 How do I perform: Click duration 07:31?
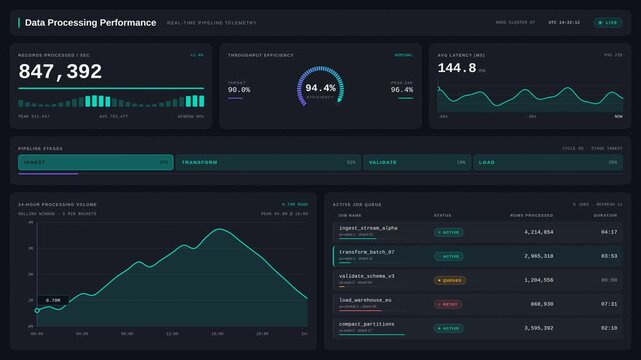pos(609,304)
